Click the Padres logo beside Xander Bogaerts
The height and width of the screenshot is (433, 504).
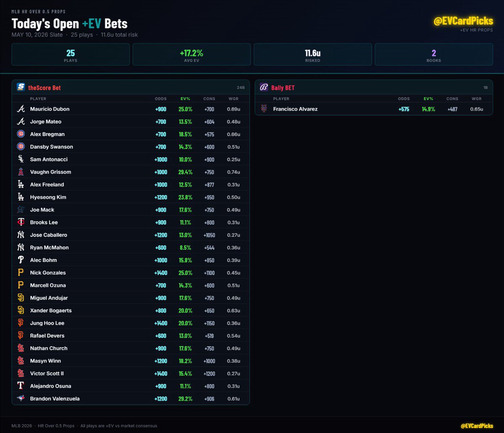(21, 310)
